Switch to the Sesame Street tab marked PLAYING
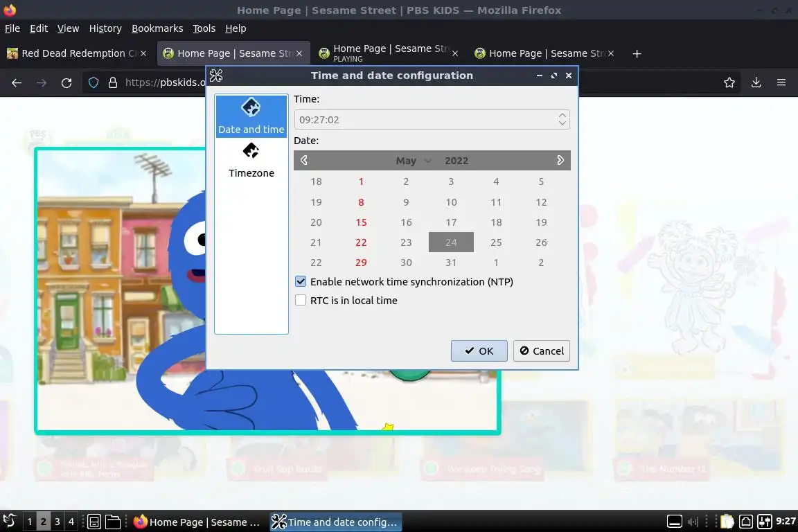798x532 pixels. (x=388, y=53)
